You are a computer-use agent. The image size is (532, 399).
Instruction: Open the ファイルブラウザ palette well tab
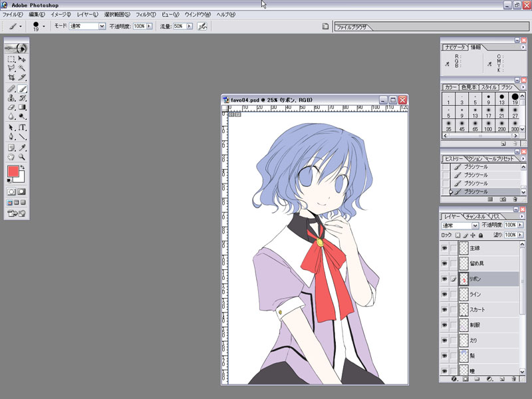coord(352,27)
